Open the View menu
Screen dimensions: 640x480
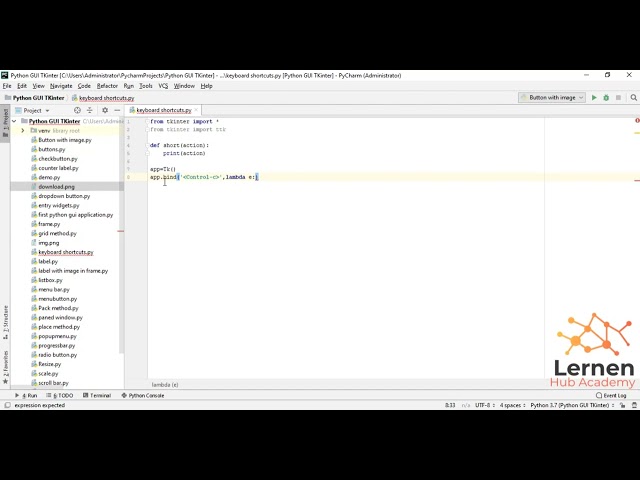[38, 86]
